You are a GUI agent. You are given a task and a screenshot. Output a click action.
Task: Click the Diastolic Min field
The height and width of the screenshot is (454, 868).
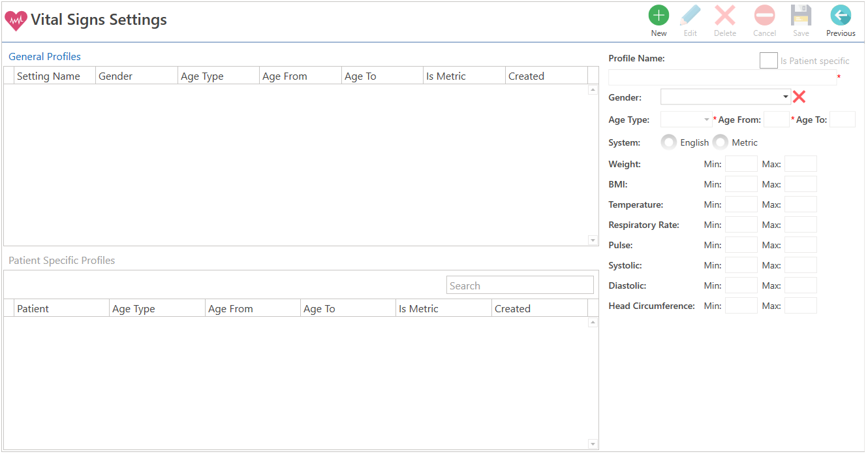coord(741,285)
